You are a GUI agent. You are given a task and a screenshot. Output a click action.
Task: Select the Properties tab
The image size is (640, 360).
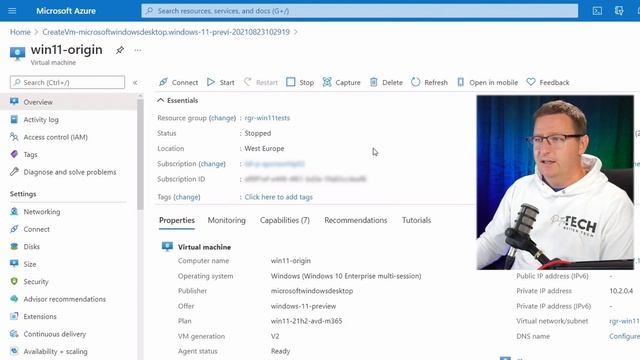point(177,220)
